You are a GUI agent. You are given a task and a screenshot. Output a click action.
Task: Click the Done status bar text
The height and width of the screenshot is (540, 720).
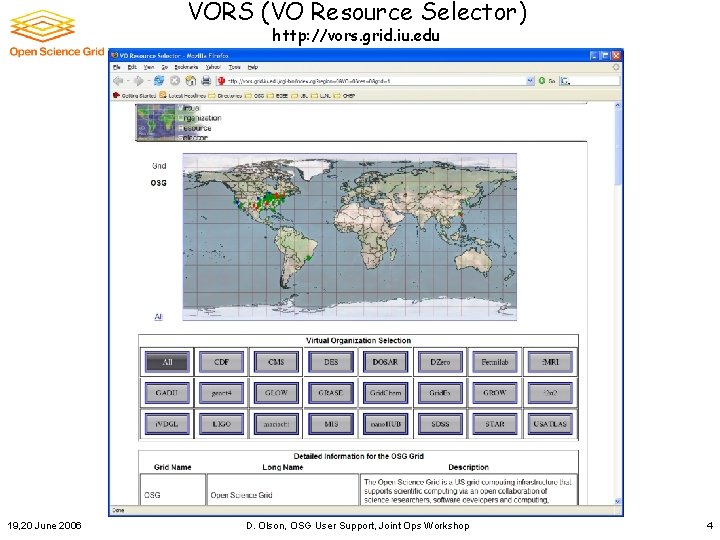(x=118, y=510)
